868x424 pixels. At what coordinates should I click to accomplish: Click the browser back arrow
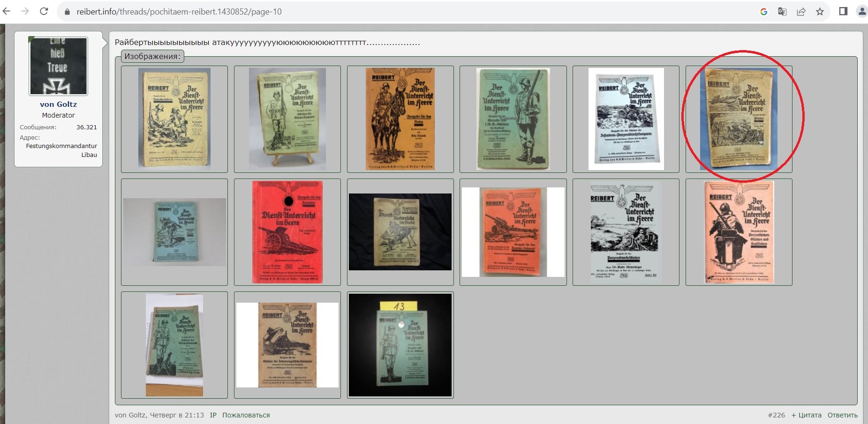coord(7,11)
